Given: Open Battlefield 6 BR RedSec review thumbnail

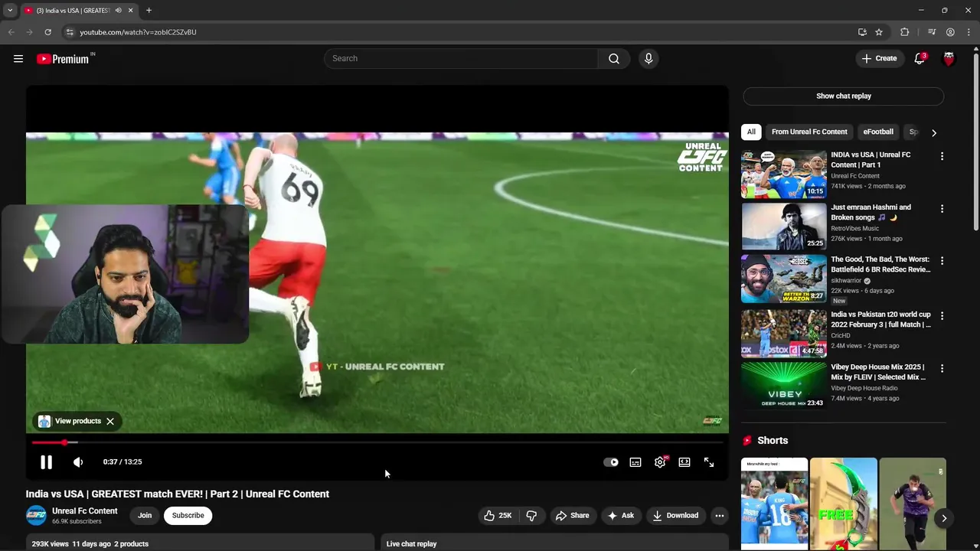Looking at the screenshot, I should coord(784,279).
